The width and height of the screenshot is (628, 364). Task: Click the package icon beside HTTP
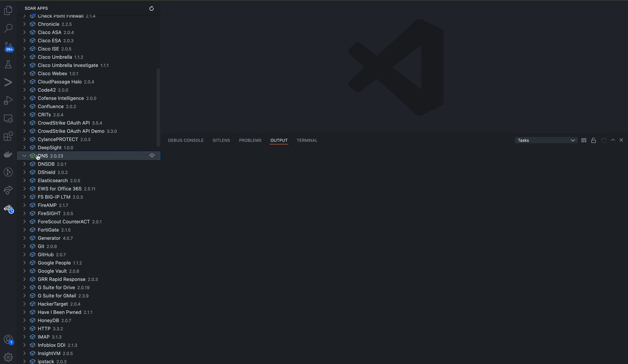tap(32, 329)
